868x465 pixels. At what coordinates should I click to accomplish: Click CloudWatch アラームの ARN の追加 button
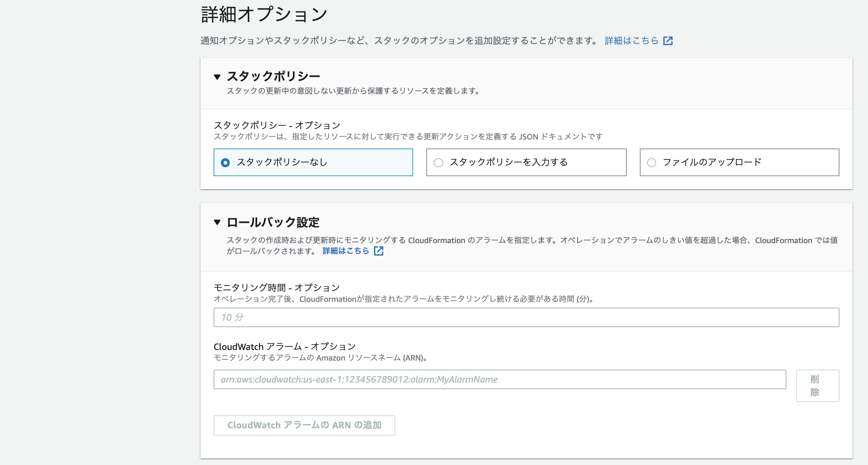[x=304, y=425]
